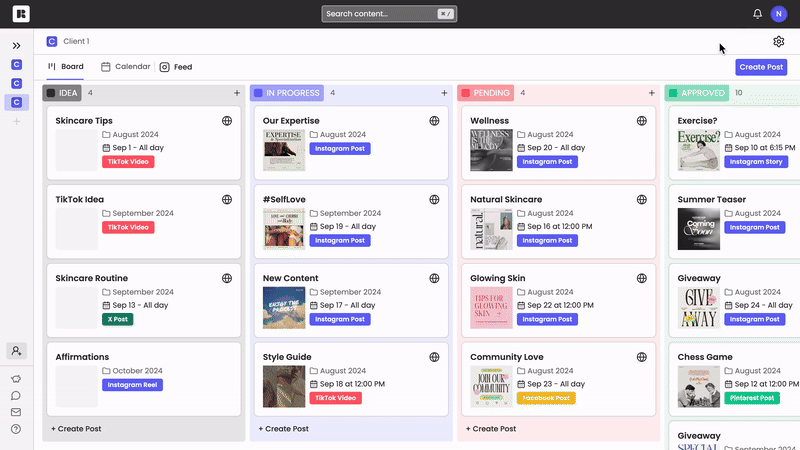Click the Client 1 breadcrumb label

click(x=76, y=41)
